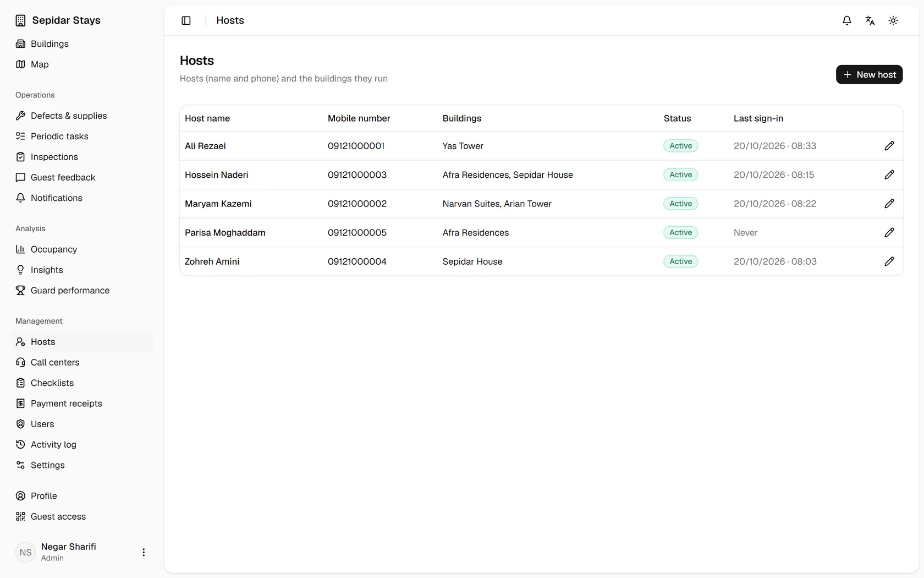Screen dimensions: 924x578
Task: View Guard performance
Action: pos(81,290)
